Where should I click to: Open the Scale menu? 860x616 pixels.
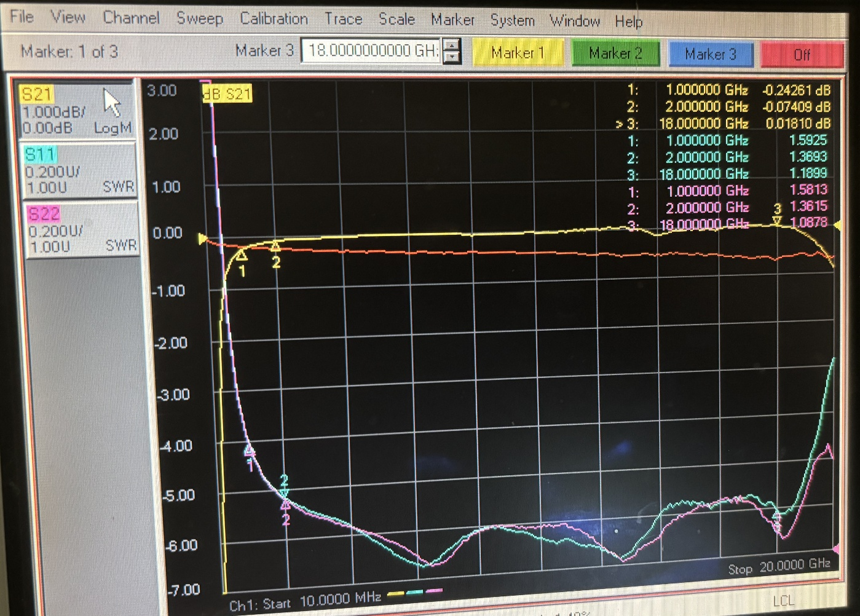tap(396, 20)
